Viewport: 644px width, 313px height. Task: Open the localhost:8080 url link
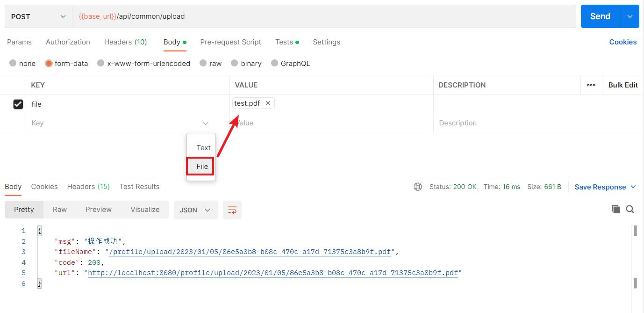point(273,273)
